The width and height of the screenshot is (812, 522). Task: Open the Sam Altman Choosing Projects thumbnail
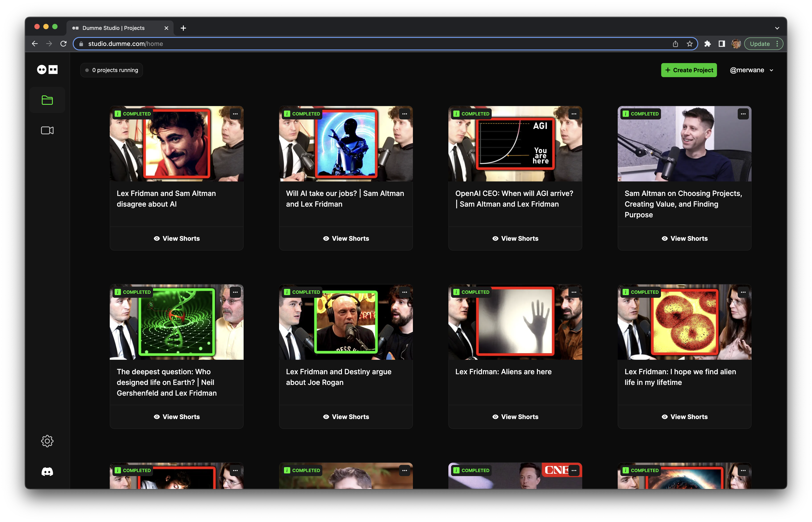(684, 144)
